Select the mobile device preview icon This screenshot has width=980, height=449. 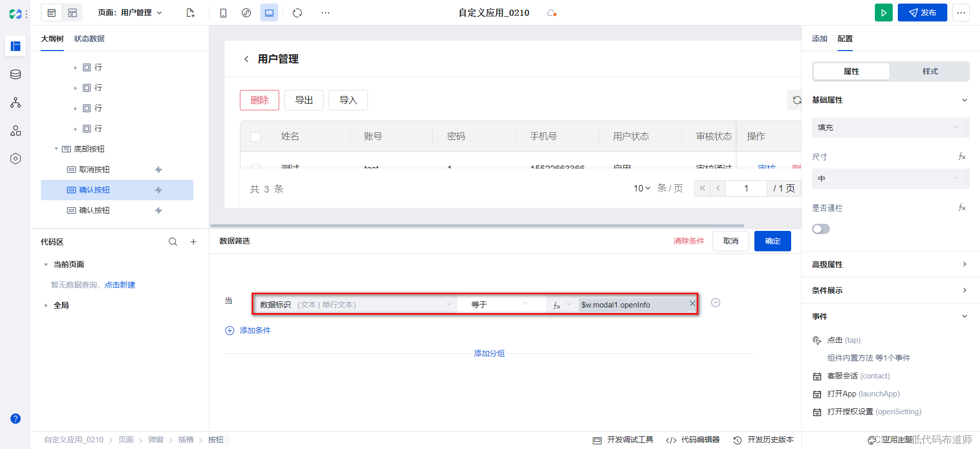(223, 13)
